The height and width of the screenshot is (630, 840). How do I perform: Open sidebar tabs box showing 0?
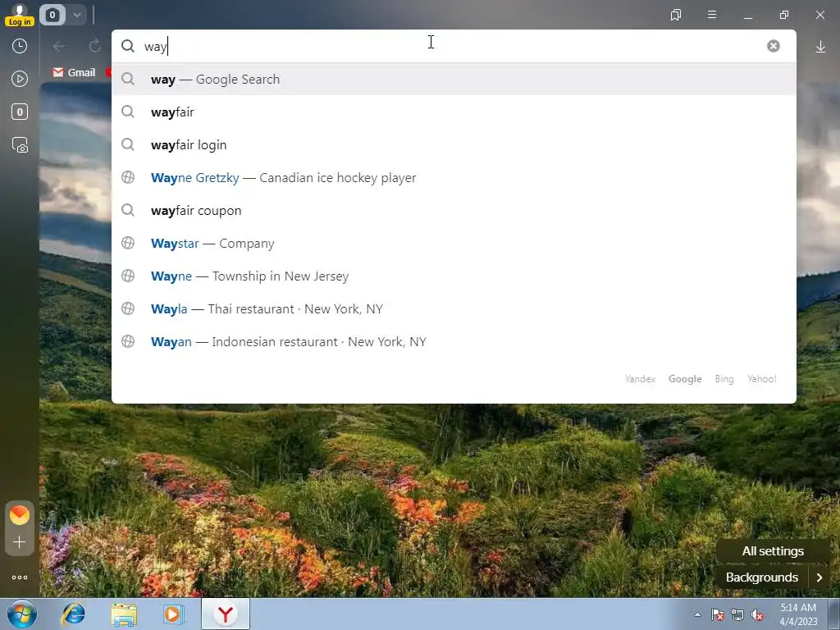20,112
